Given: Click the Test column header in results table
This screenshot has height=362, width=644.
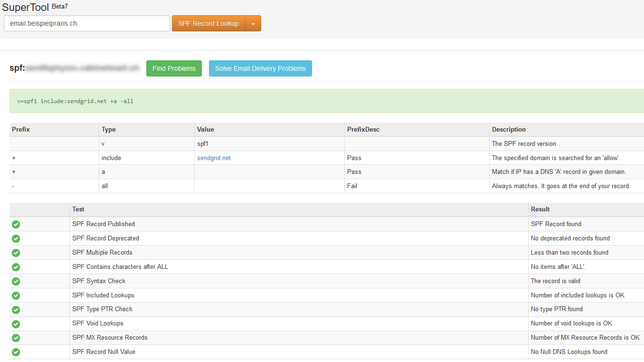Looking at the screenshot, I should pyautogui.click(x=78, y=209).
